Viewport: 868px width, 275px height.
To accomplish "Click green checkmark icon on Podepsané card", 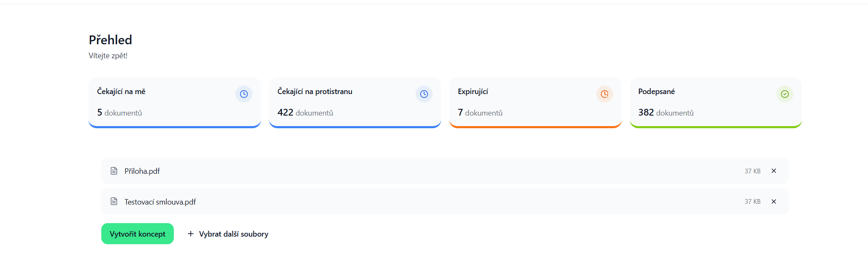I will pyautogui.click(x=785, y=94).
